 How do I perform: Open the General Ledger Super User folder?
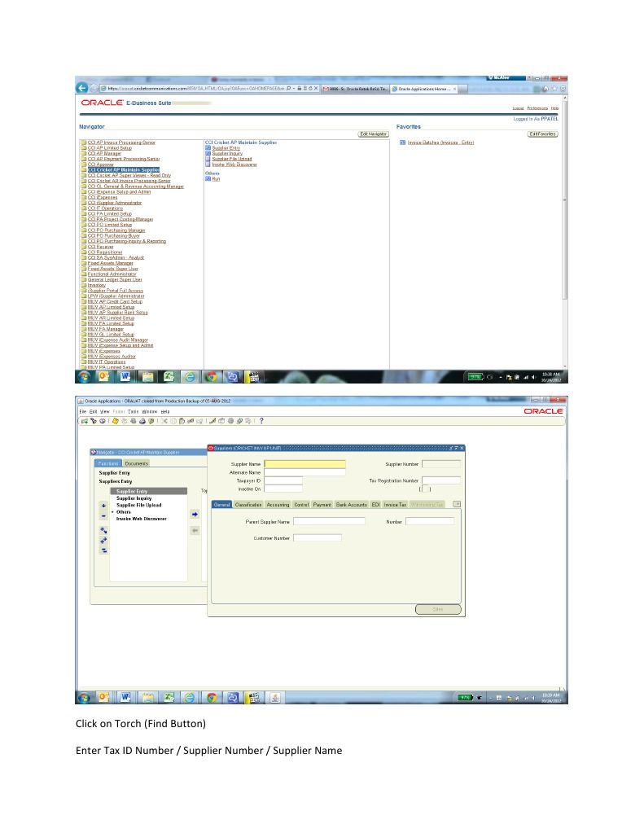point(115,279)
